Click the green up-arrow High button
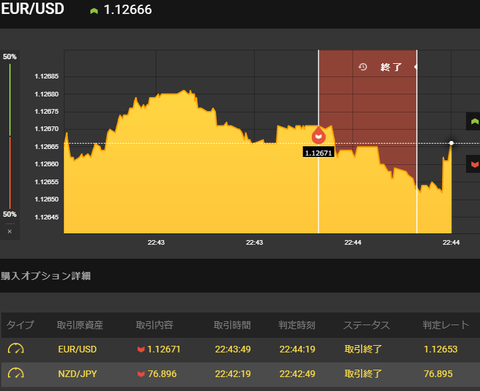 click(473, 121)
